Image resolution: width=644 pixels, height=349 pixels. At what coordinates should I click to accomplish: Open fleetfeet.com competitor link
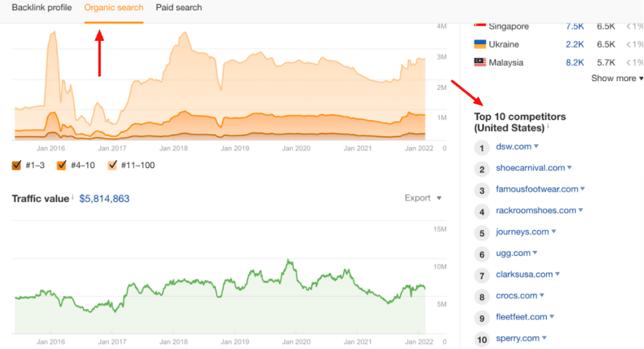coord(521,317)
